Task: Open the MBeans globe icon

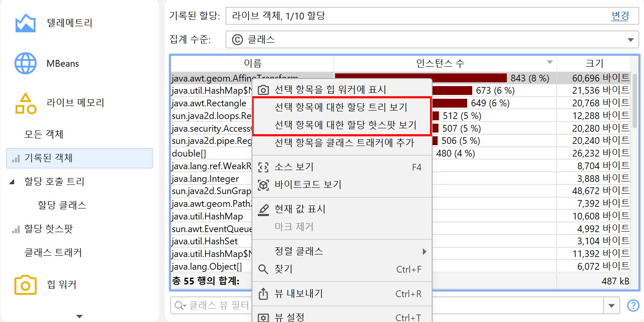Action: click(x=25, y=64)
